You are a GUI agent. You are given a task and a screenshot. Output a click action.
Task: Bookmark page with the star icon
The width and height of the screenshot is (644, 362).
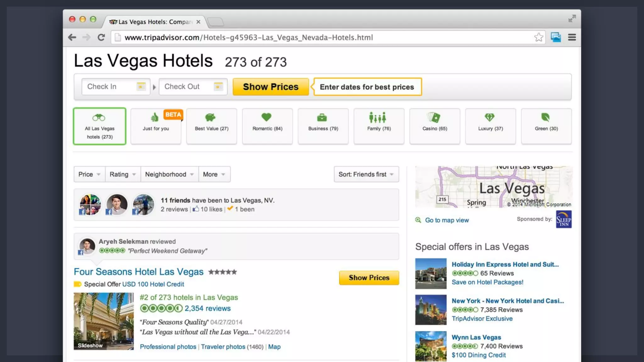pos(538,37)
